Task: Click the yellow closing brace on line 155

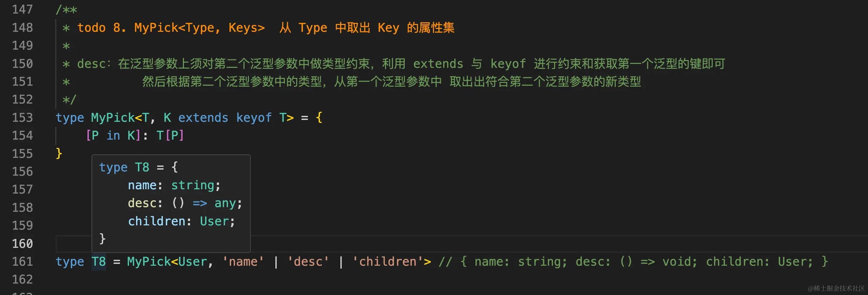Action: tap(59, 153)
